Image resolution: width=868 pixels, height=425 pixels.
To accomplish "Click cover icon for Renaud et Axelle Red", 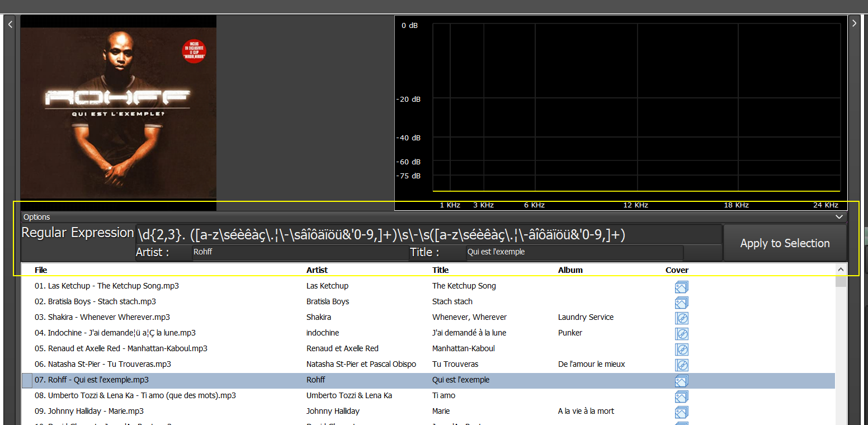I will [681, 350].
